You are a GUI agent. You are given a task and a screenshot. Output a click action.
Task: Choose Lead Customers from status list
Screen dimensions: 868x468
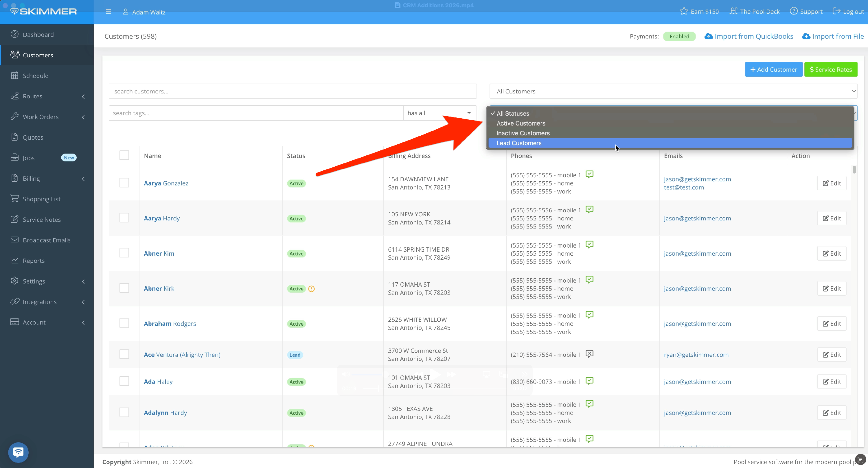(x=519, y=143)
